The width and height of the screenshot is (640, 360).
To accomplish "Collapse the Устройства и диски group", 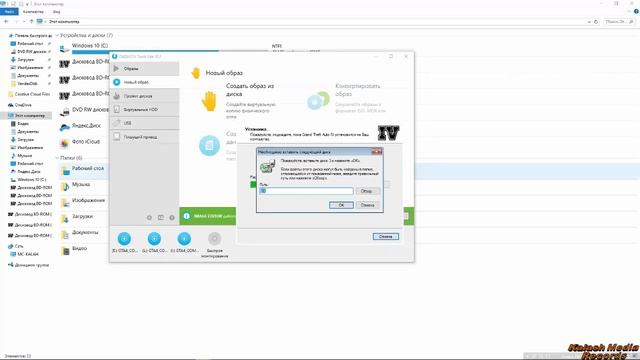I will (57, 36).
